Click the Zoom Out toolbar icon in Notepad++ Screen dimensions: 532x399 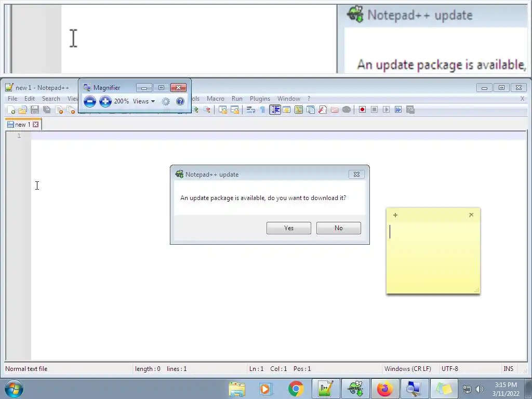(x=207, y=110)
